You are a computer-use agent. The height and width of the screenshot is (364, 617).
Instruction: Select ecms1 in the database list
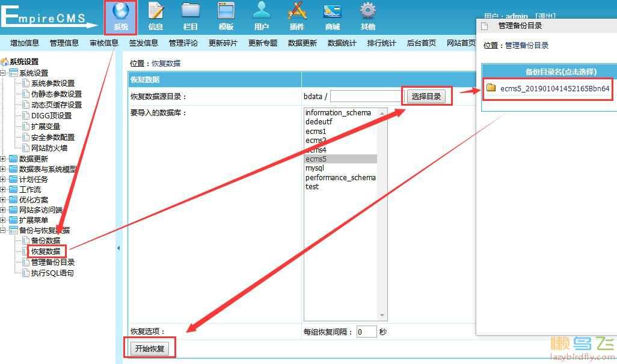[316, 132]
